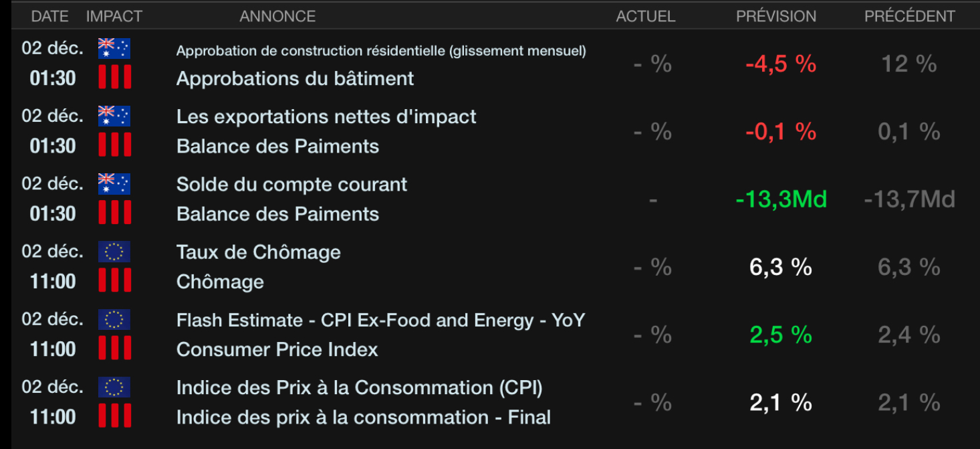This screenshot has height=449, width=980.
Task: Click the EU flag beside Indice des Prix à la Consommation (CPI)
Action: point(114,387)
